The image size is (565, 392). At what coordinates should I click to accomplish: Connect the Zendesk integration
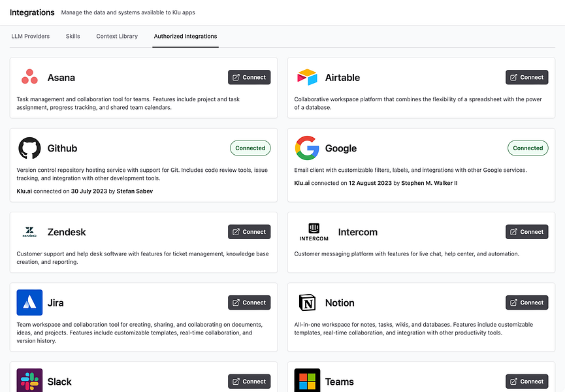(249, 232)
